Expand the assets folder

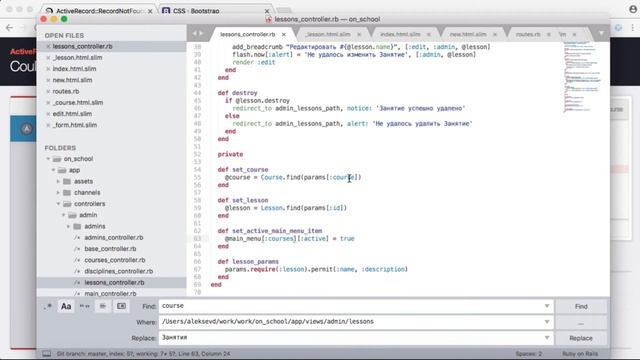point(58,181)
